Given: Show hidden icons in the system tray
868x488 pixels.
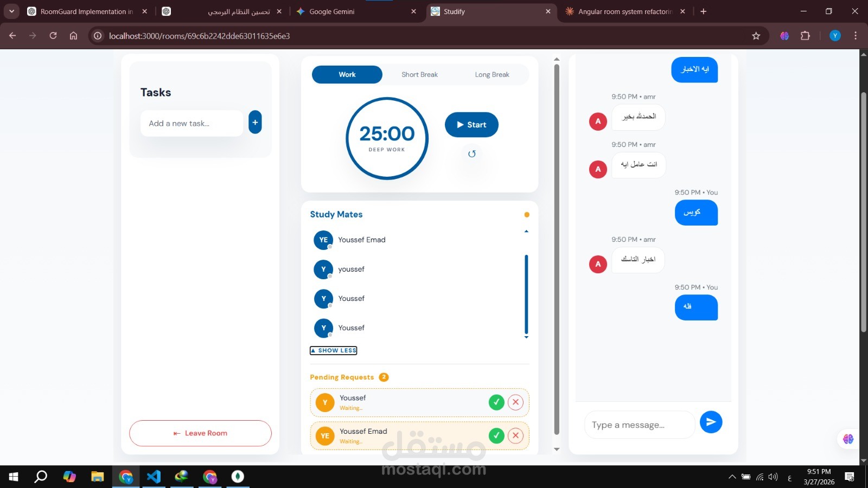Looking at the screenshot, I should pyautogui.click(x=732, y=477).
